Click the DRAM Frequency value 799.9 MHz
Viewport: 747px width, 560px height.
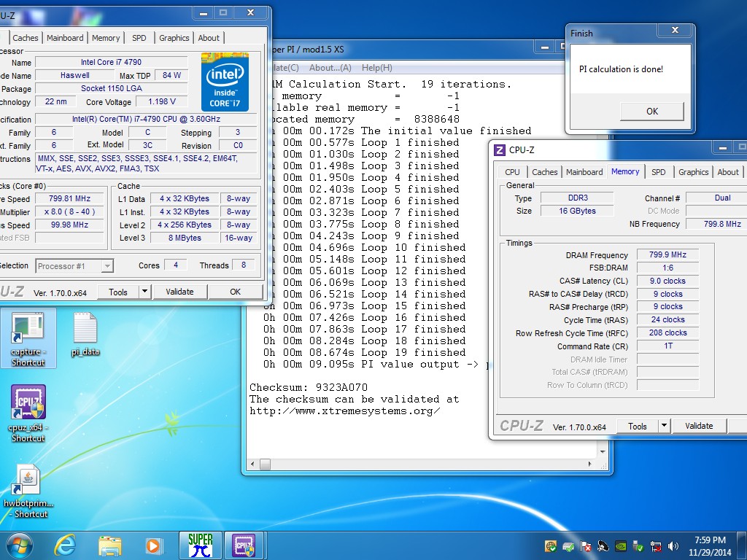pos(667,254)
